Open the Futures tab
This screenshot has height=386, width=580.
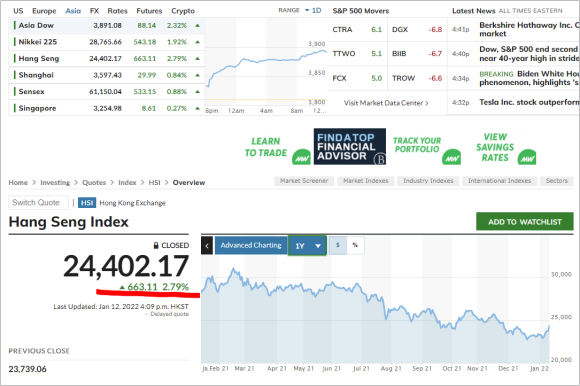tap(149, 11)
